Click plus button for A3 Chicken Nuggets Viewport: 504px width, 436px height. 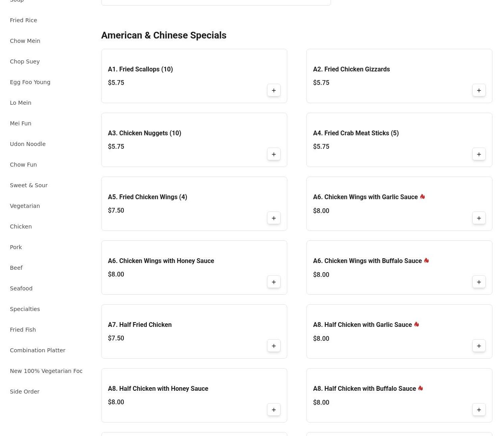[x=273, y=154]
